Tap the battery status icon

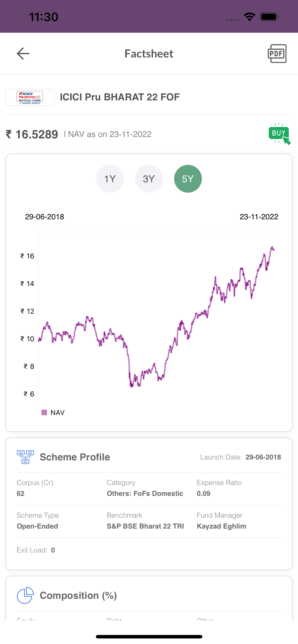point(269,17)
